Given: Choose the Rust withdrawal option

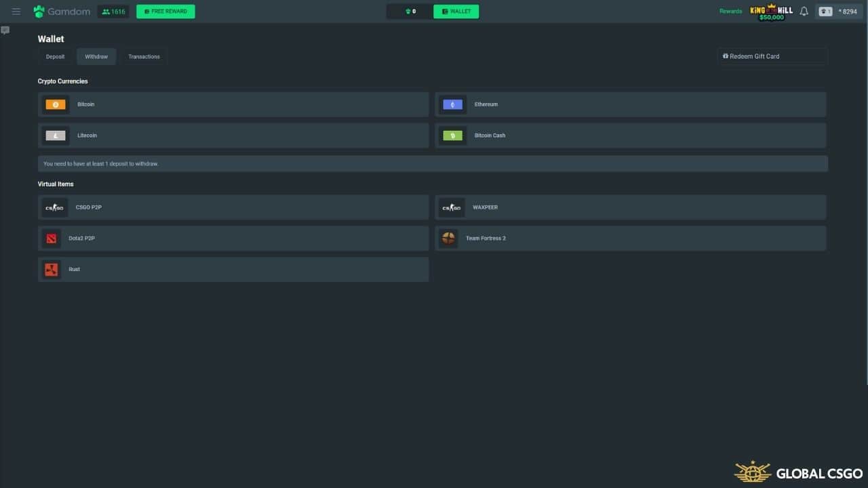Looking at the screenshot, I should click(x=233, y=270).
